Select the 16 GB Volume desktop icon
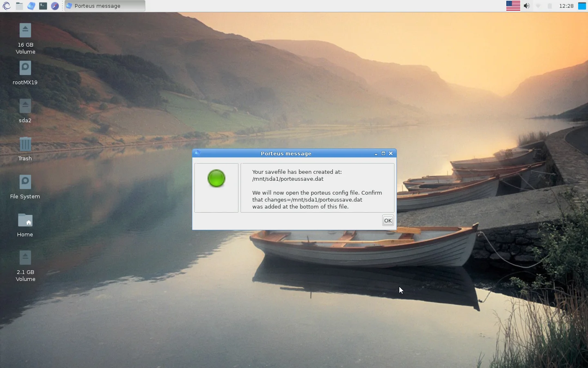 pyautogui.click(x=25, y=39)
